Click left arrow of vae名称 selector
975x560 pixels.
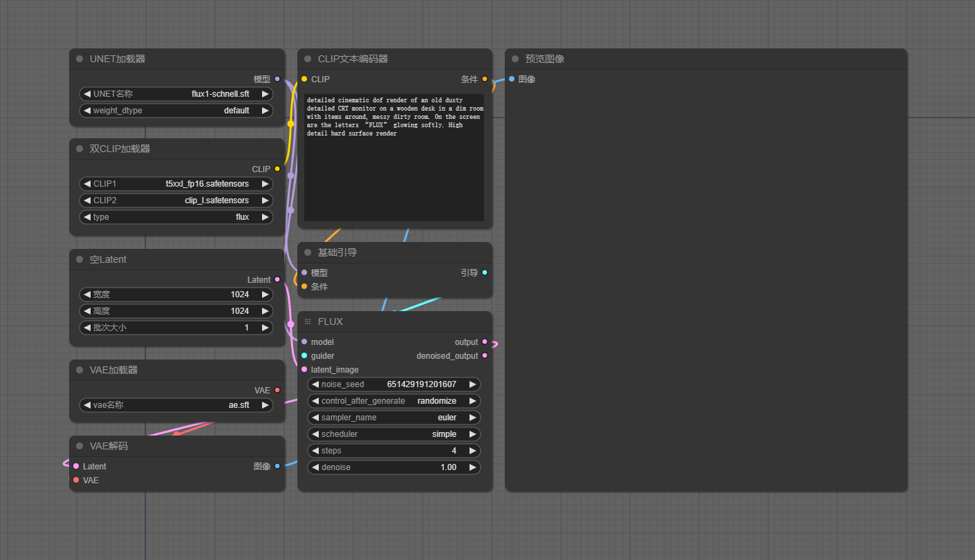87,405
